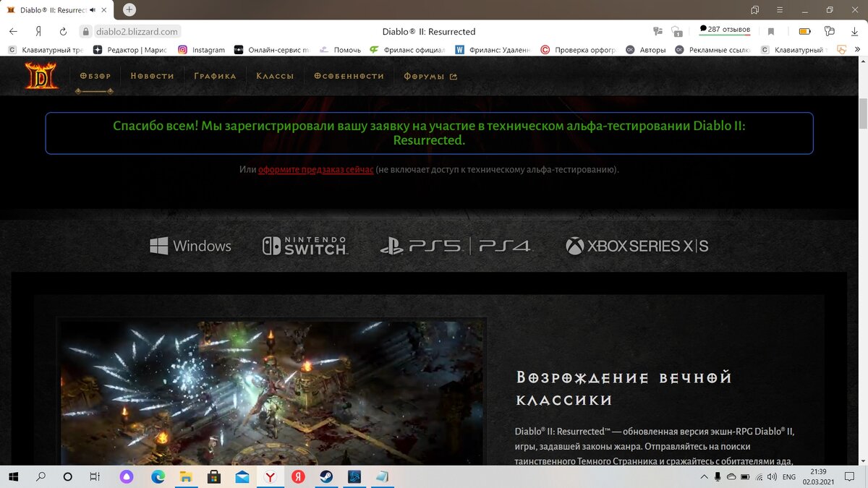Open Task View on the taskbar
868x488 pixels.
pyautogui.click(x=95, y=477)
